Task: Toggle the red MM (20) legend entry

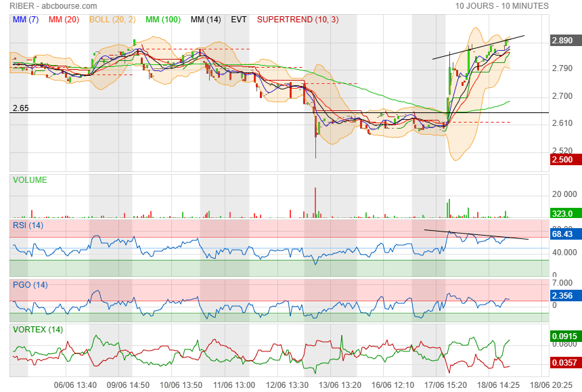Action: pos(65,20)
